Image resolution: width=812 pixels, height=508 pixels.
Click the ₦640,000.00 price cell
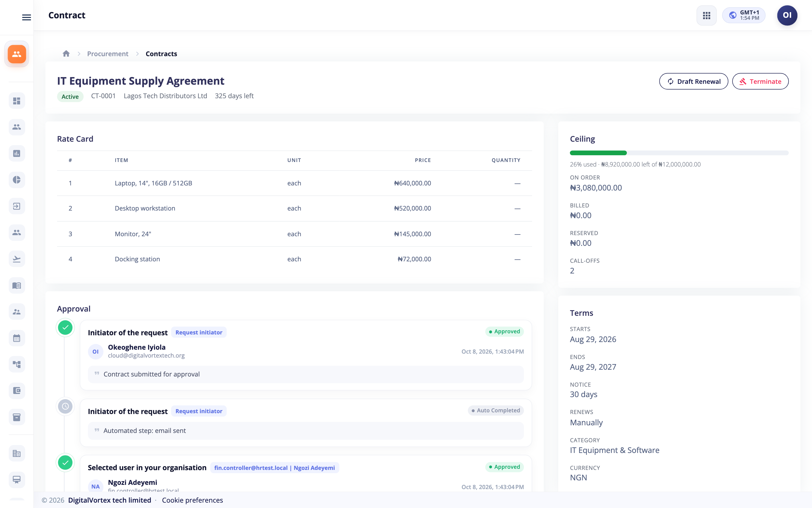coord(412,183)
